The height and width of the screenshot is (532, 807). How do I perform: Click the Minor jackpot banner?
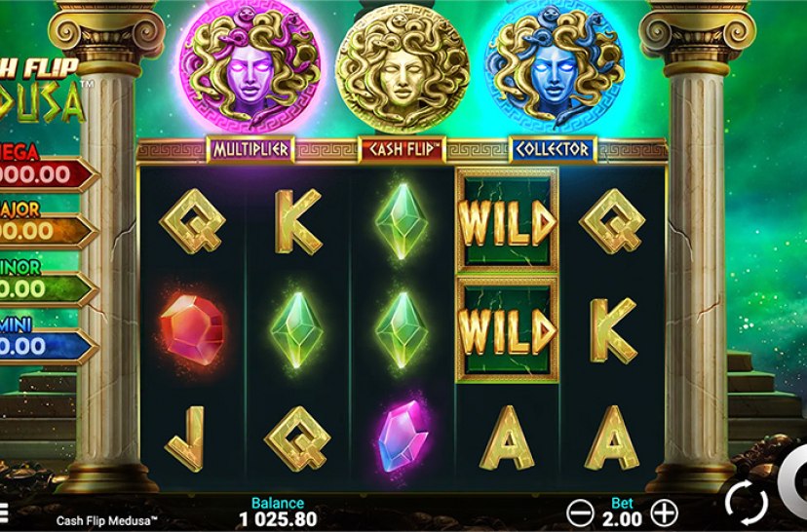pos(48,285)
